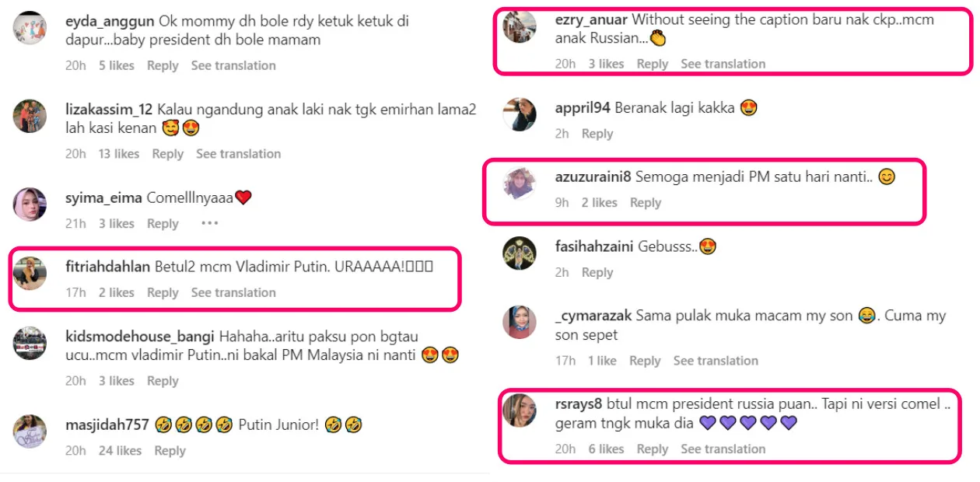See translation of eyda_anggun's comment
Image resolution: width=980 pixels, height=482 pixels.
click(x=233, y=65)
